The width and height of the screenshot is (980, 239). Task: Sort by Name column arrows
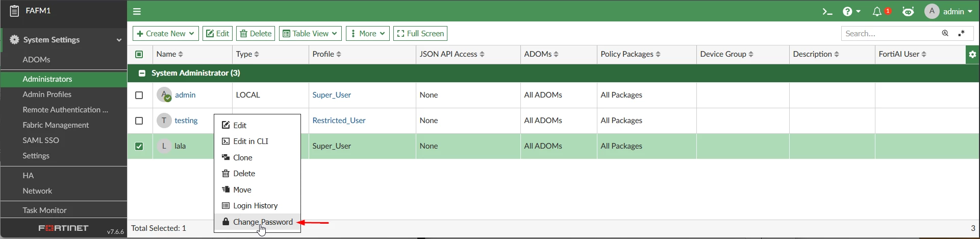(x=181, y=54)
